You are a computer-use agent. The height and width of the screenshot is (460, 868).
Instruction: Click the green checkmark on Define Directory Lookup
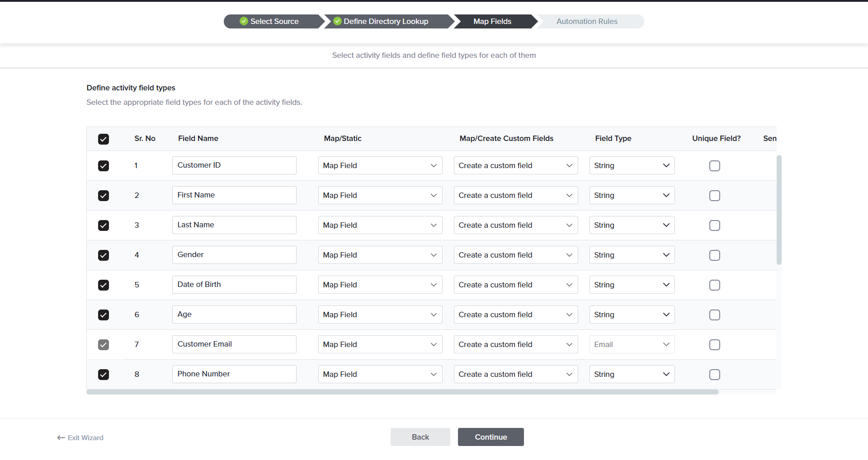click(337, 21)
